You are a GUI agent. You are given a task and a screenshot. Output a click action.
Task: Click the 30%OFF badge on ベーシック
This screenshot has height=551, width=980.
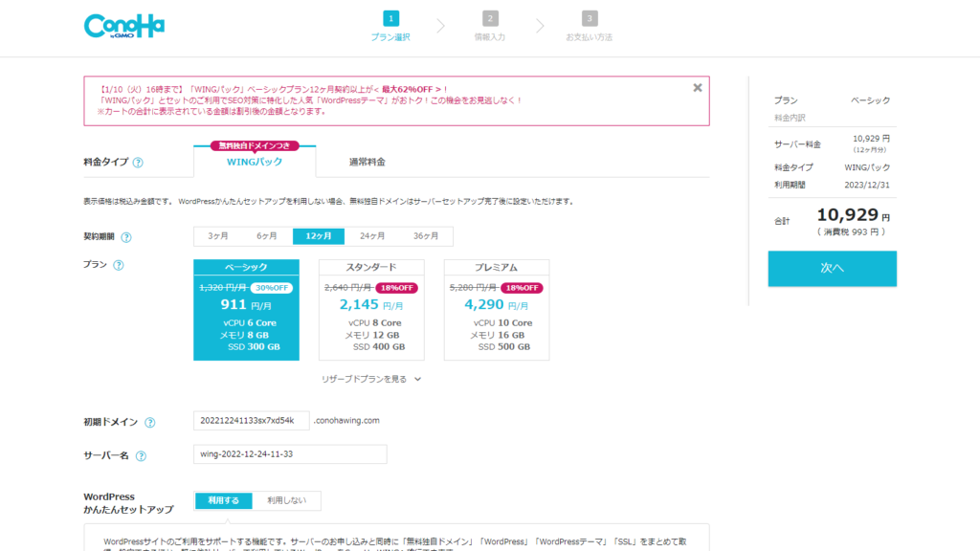[x=272, y=288]
